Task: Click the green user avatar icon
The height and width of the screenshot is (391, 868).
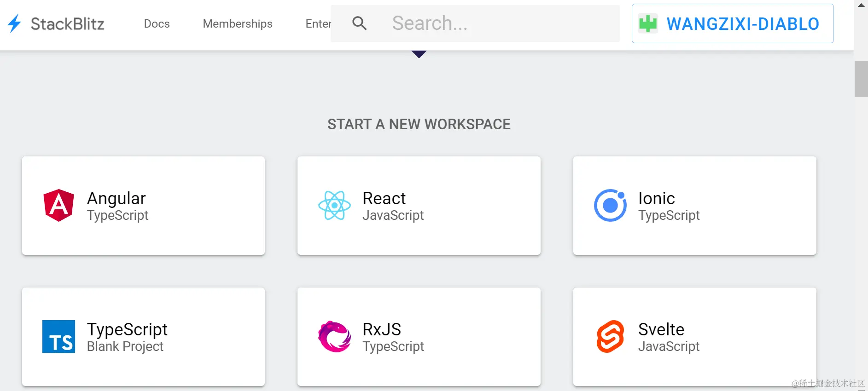Action: [x=648, y=23]
